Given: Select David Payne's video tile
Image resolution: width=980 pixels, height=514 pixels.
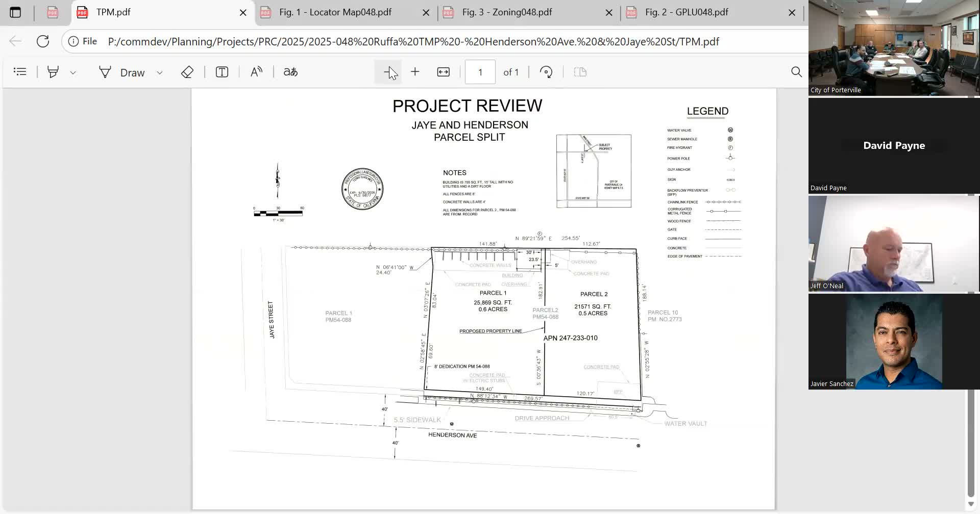Looking at the screenshot, I should click(x=893, y=146).
